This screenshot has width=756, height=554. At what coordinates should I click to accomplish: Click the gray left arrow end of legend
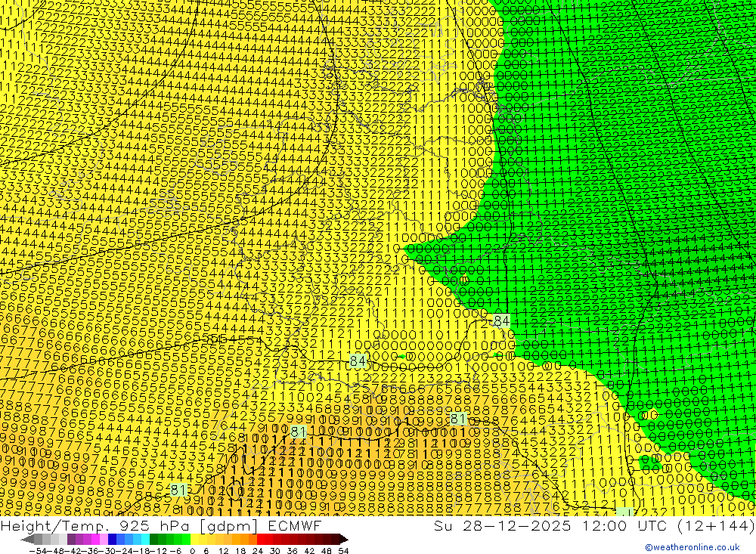point(27,539)
